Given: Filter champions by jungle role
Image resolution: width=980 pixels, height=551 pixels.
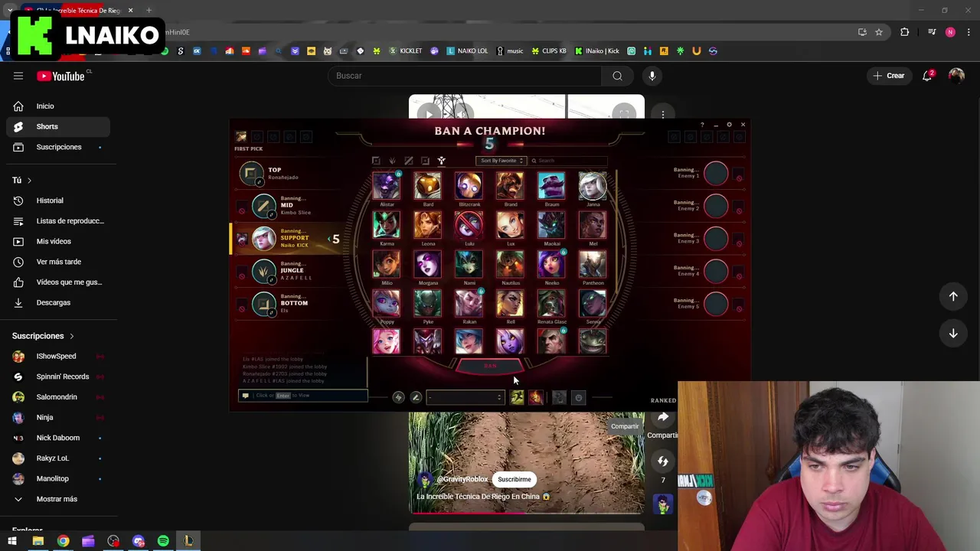Looking at the screenshot, I should (392, 161).
